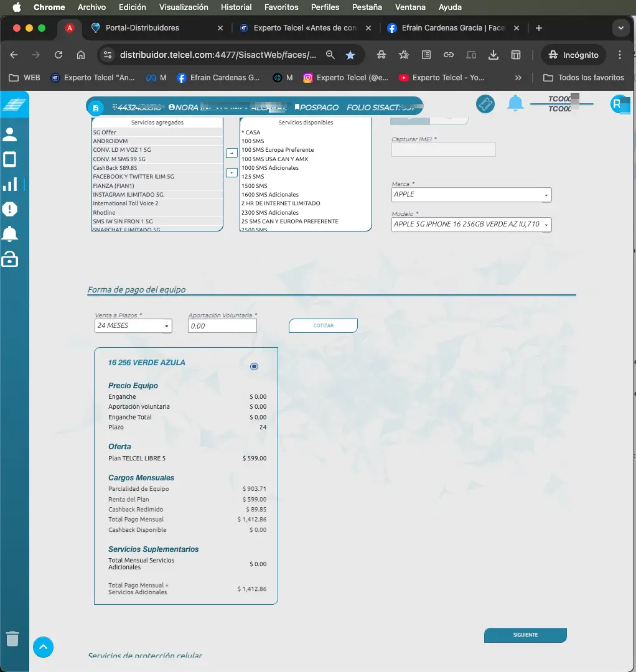636x672 pixels.
Task: Click the Aportación Voluntaria input field
Action: [x=222, y=325]
